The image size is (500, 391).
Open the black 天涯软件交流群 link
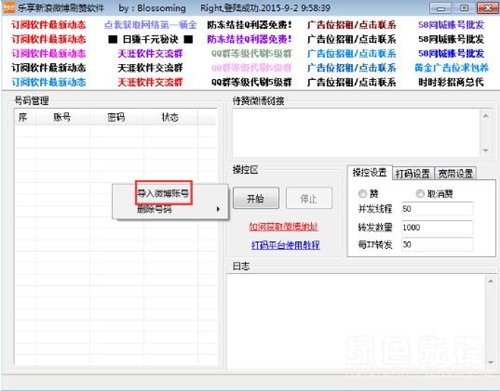[x=150, y=68]
